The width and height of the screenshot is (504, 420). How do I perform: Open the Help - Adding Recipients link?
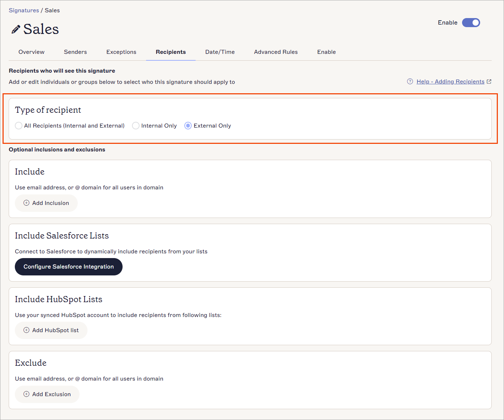pos(450,81)
